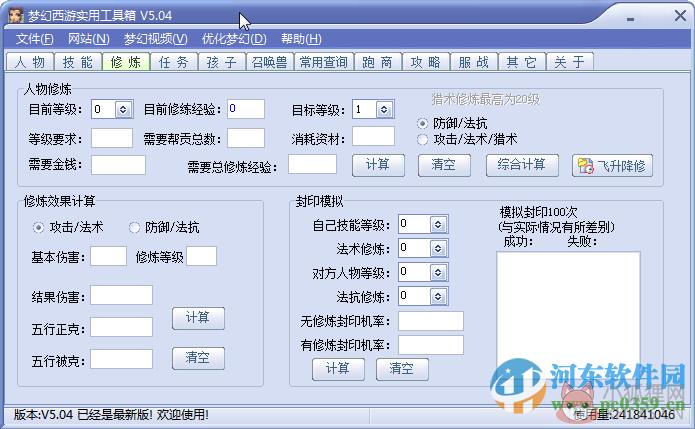Switch to the 任务 tab

174,62
